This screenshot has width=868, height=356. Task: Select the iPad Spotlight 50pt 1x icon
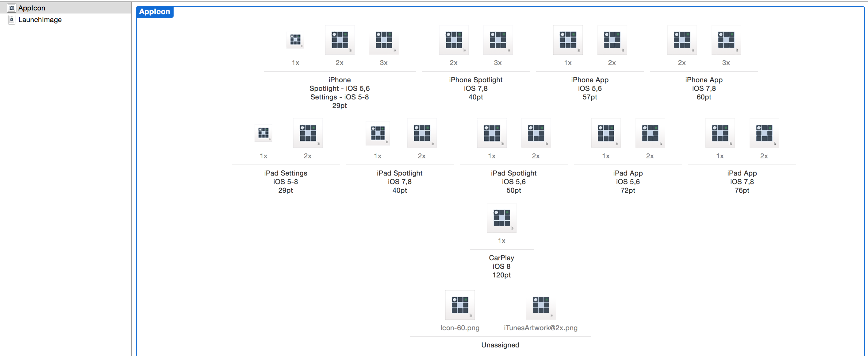pos(492,133)
